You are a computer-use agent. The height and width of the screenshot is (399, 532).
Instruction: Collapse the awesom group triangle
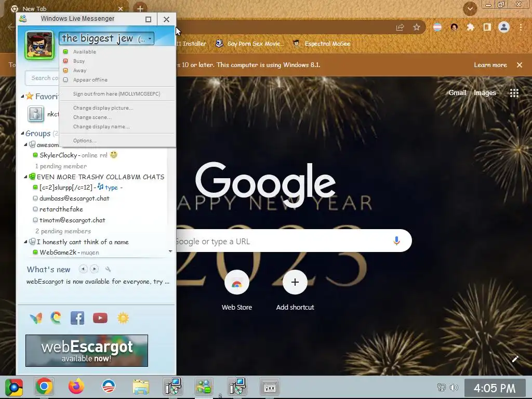(25, 145)
